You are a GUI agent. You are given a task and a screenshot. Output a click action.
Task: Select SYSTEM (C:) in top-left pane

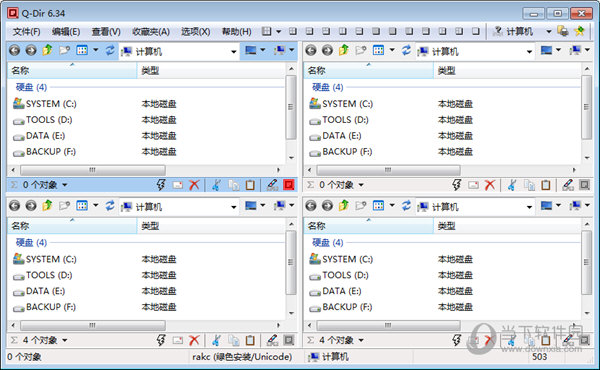point(45,104)
